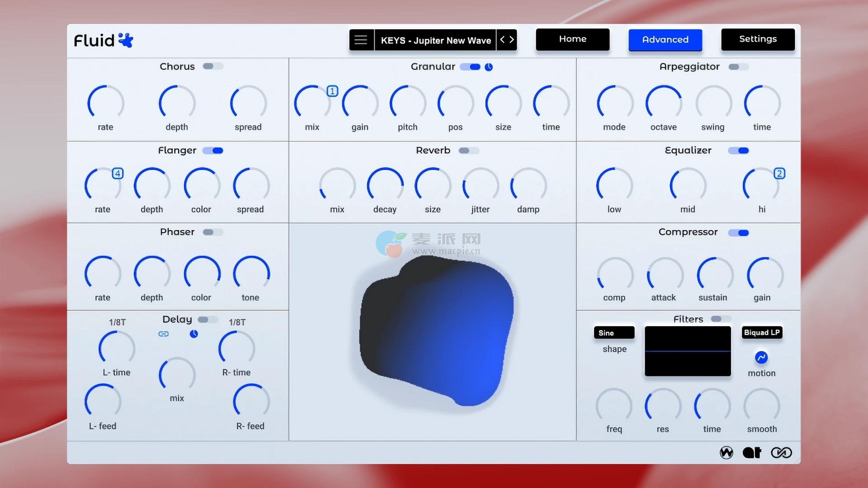Viewport: 868px width, 488px height.
Task: Click the Fluid paw logo
Action: click(126, 40)
